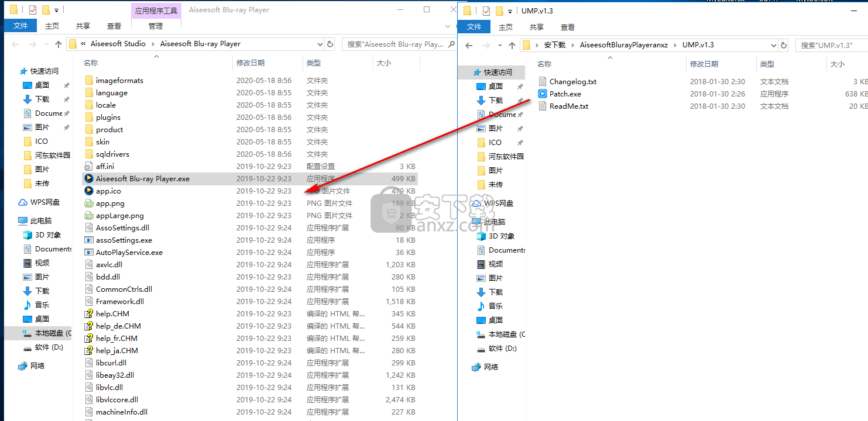The image size is (868, 421).
Task: Open the 管理 tab under 应用程序工具
Action: 156,26
